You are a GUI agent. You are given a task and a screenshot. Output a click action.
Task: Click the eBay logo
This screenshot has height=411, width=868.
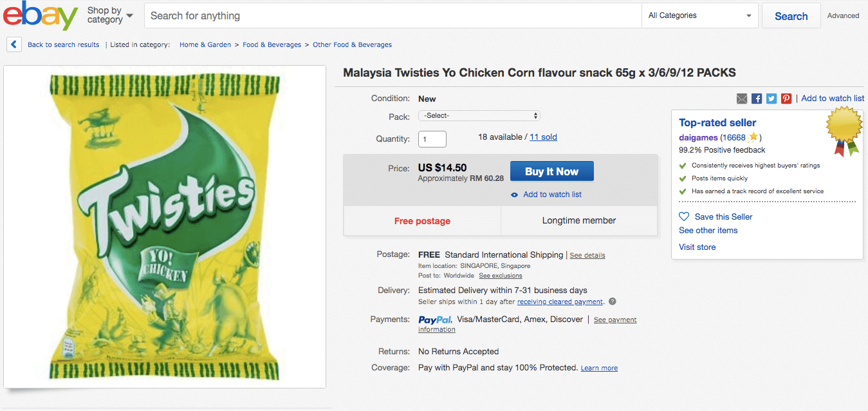(x=40, y=16)
